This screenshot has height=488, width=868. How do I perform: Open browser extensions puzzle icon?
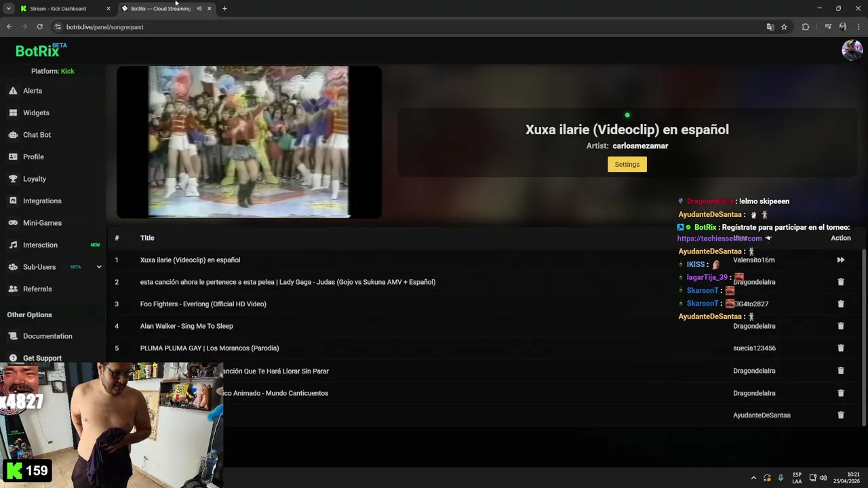coord(806,27)
